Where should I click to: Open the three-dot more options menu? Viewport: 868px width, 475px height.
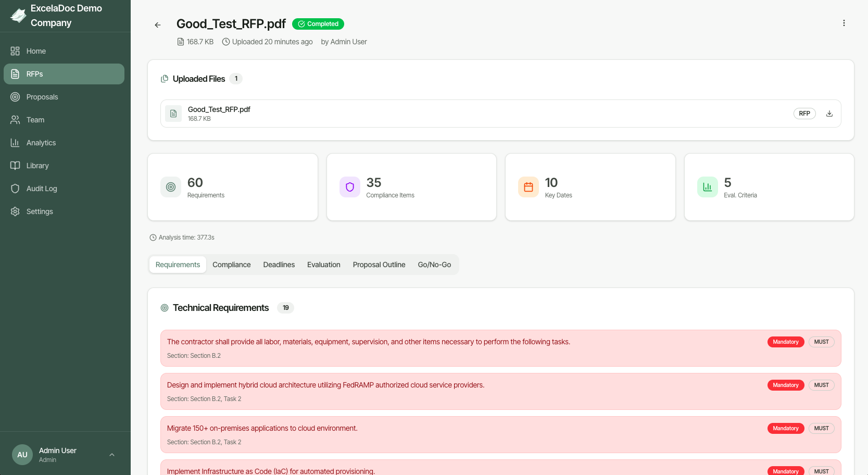pos(844,23)
